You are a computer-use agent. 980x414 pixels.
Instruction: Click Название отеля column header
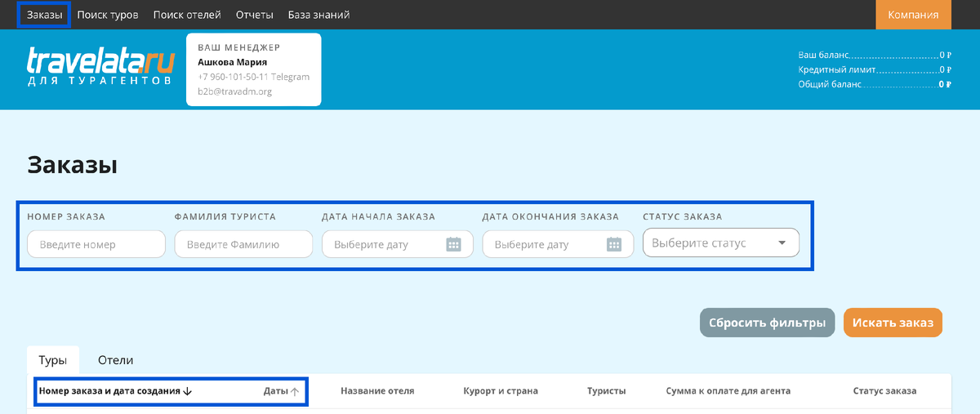click(x=377, y=391)
